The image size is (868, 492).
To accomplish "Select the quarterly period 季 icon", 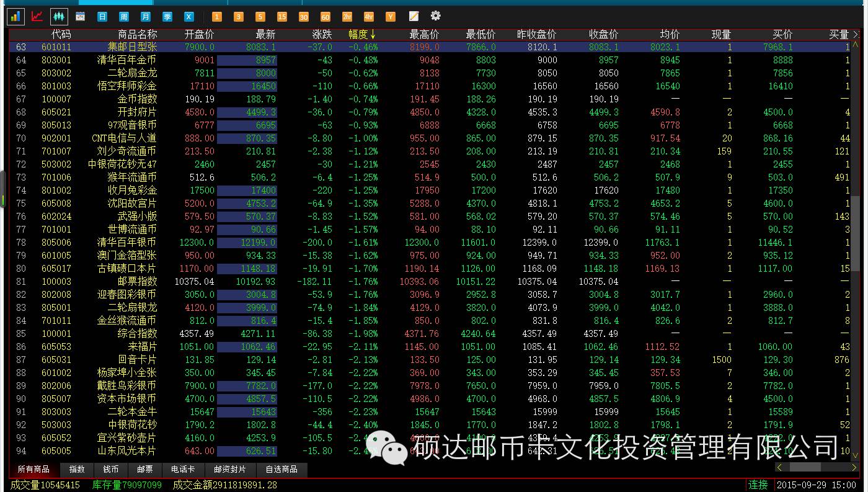I will 167,17.
